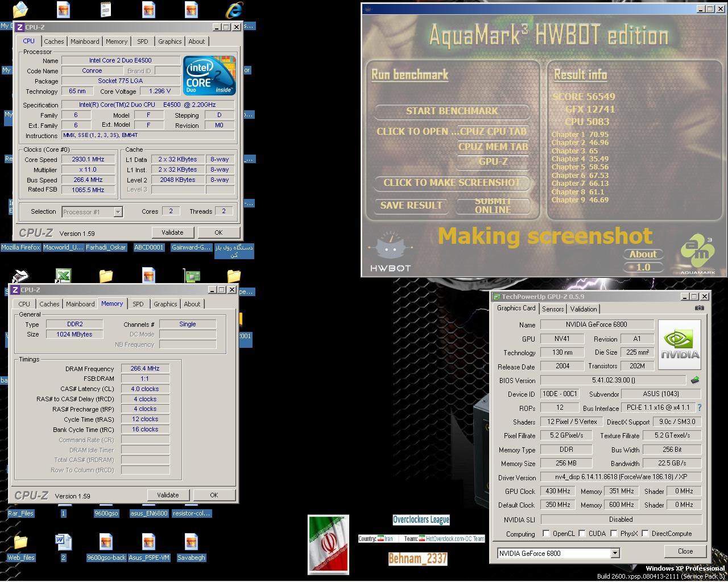Select the notepad text file desktop icon
The width and height of the screenshot is (728, 582).
click(x=106, y=10)
